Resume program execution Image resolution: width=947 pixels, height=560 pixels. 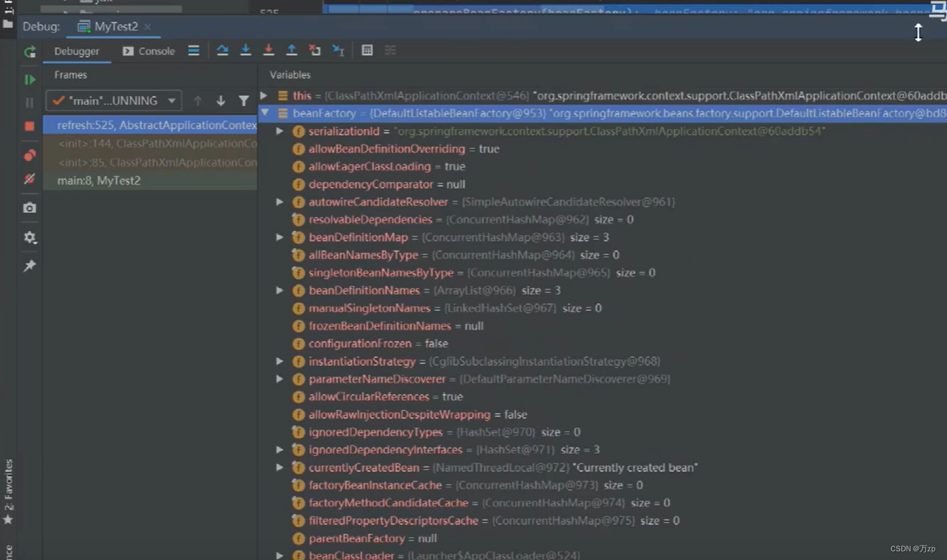point(30,79)
